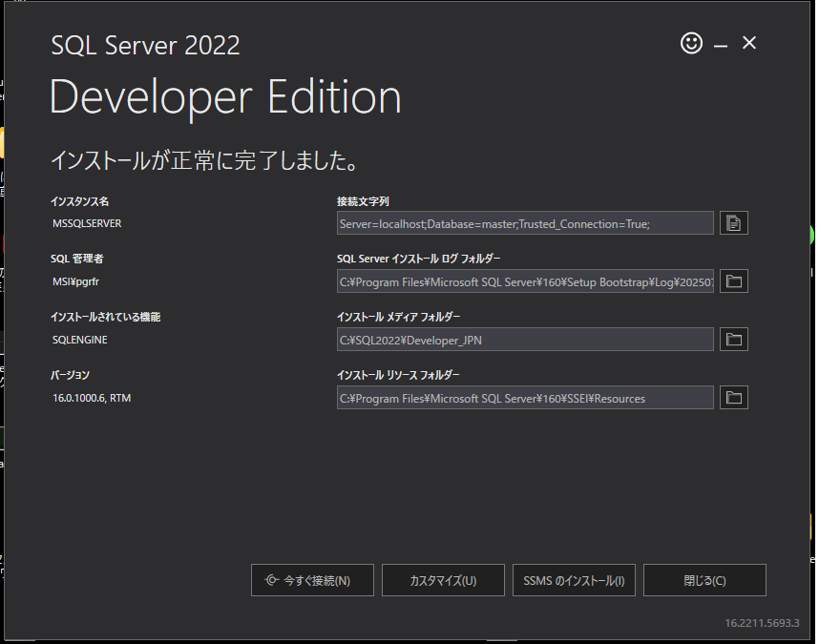Open the SQL Server installation log folder

click(x=733, y=280)
